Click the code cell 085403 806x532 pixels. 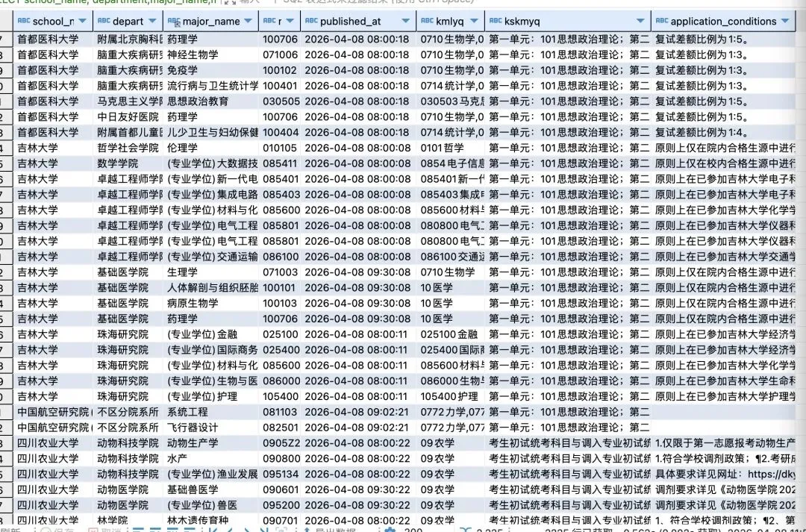pyautogui.click(x=280, y=194)
